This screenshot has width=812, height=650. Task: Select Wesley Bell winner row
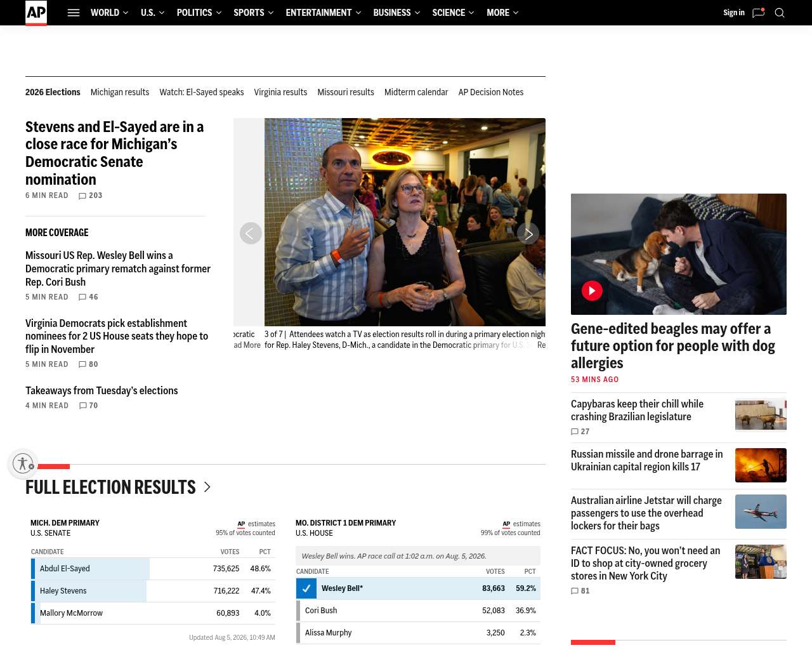pyautogui.click(x=418, y=588)
